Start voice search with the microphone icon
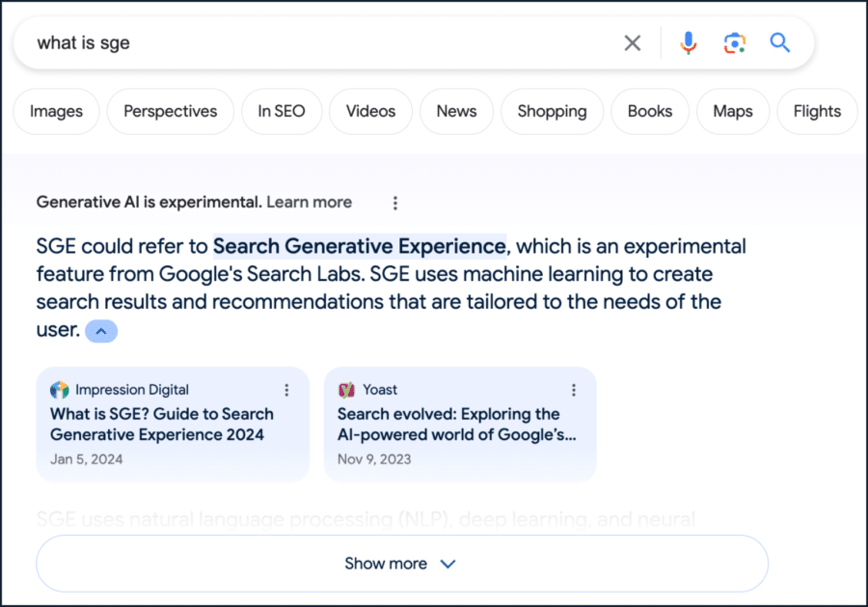868x607 pixels. coord(688,42)
